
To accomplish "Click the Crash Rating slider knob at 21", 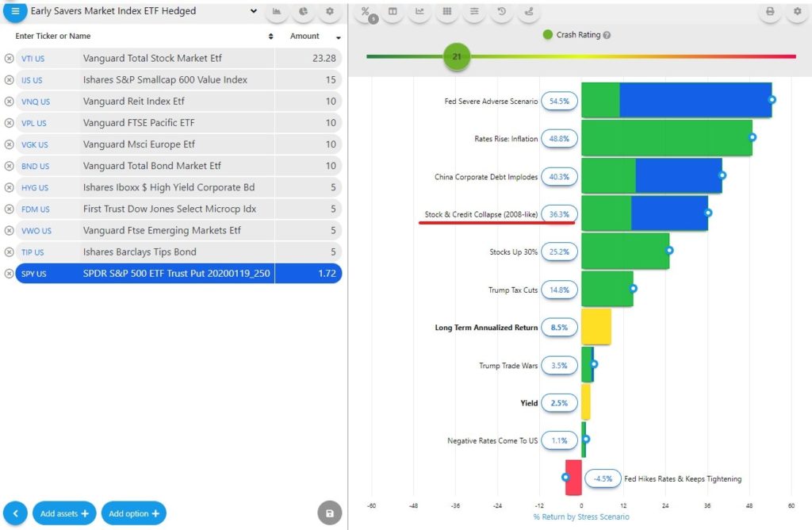I will [456, 57].
